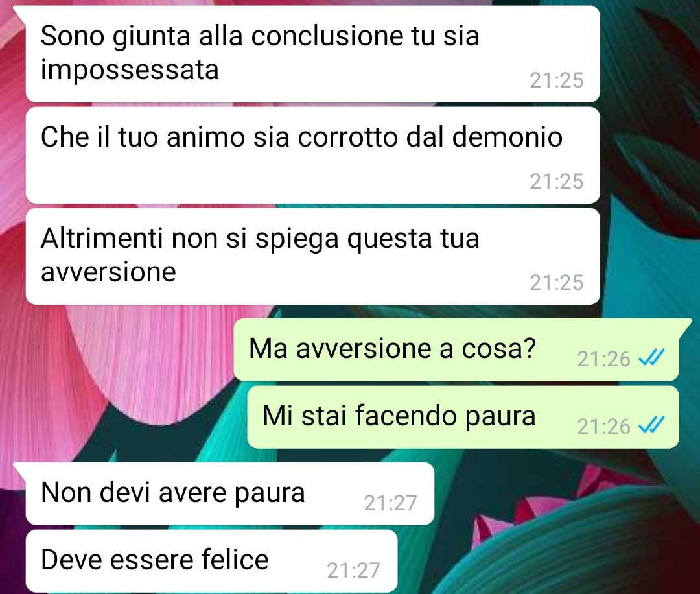Tap the 21:25 timestamp on 'impossessata' message

click(x=557, y=81)
